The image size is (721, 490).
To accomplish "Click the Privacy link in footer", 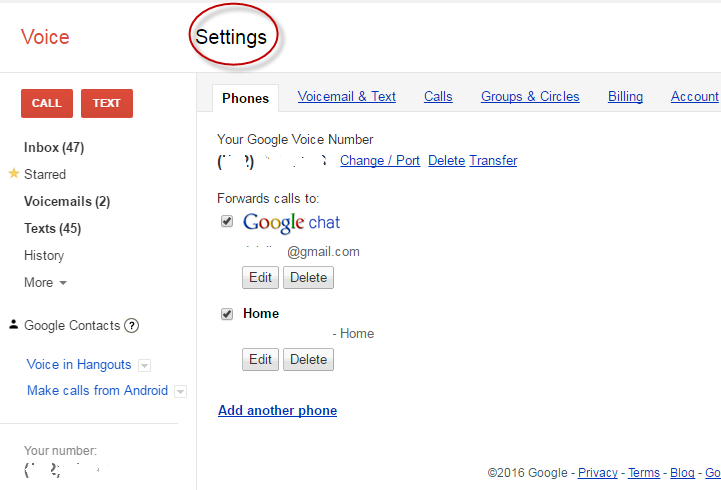I will coord(597,473).
